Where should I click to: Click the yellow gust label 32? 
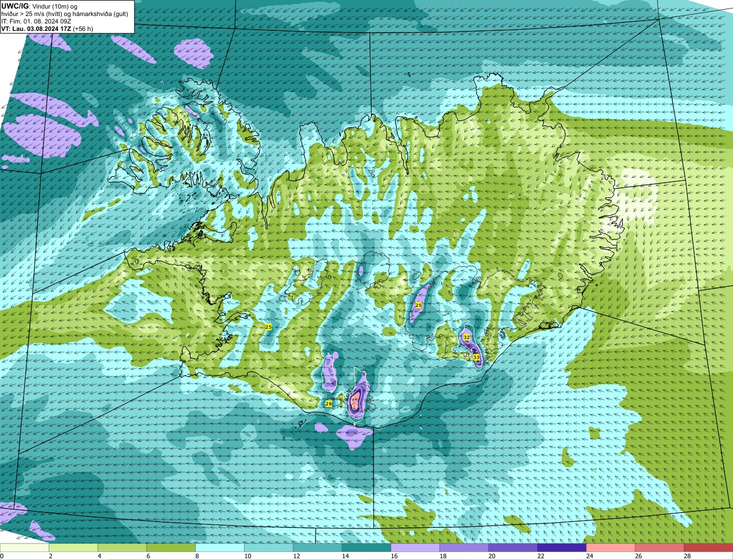[x=467, y=338]
